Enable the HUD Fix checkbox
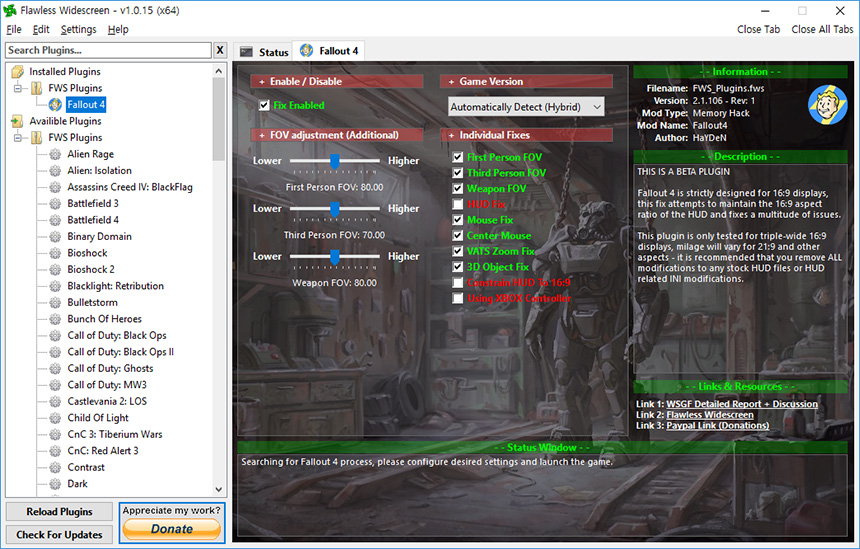 457,204
